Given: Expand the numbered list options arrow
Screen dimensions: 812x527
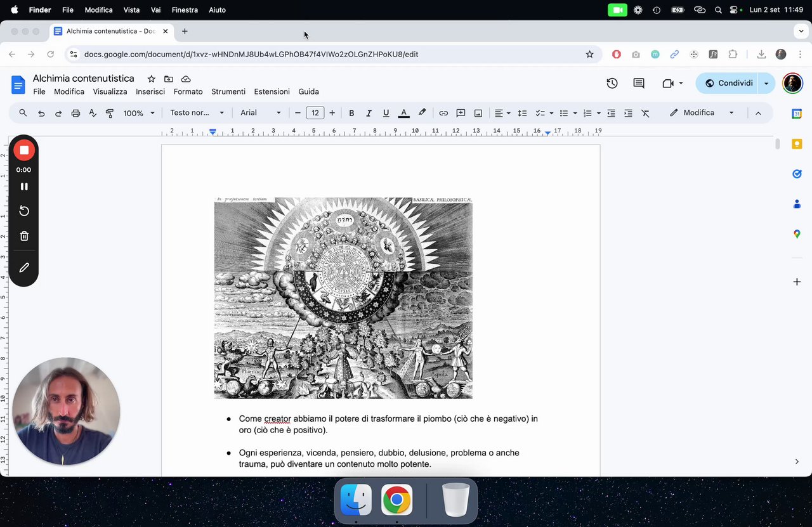Looking at the screenshot, I should 598,113.
